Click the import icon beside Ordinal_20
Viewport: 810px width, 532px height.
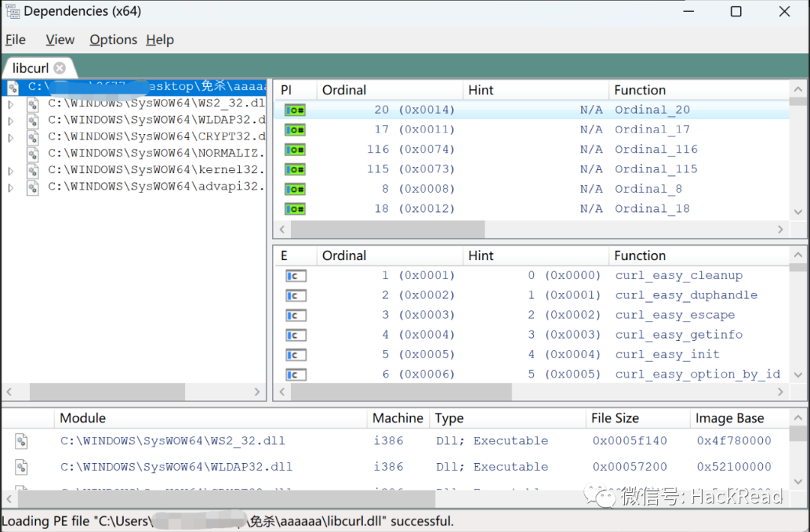tap(295, 110)
